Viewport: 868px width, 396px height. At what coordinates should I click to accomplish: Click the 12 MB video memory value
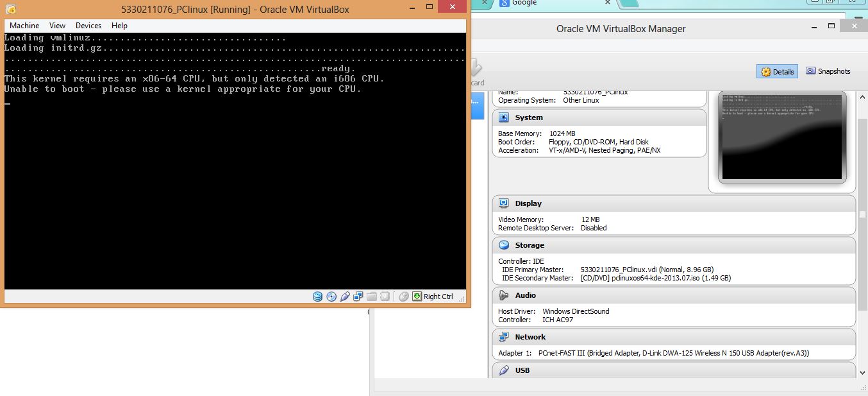click(590, 220)
